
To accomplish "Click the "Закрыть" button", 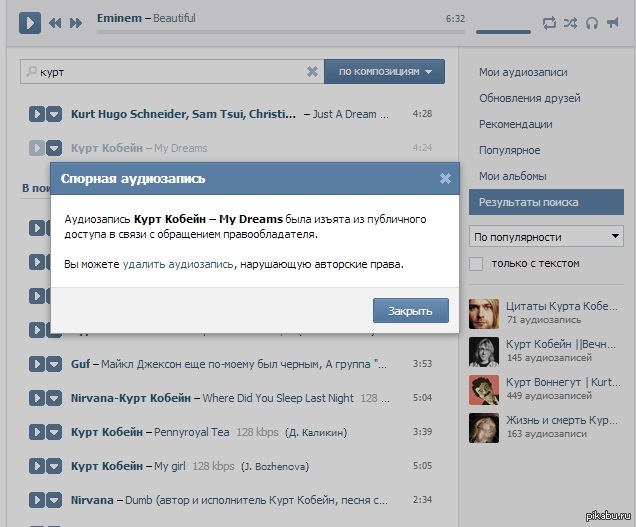I will (x=410, y=311).
